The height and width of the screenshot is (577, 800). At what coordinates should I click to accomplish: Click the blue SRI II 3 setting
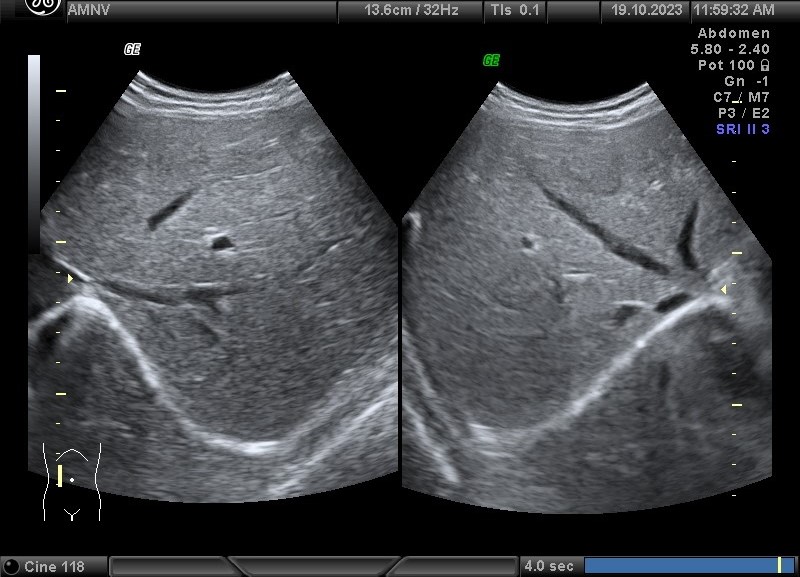click(743, 129)
